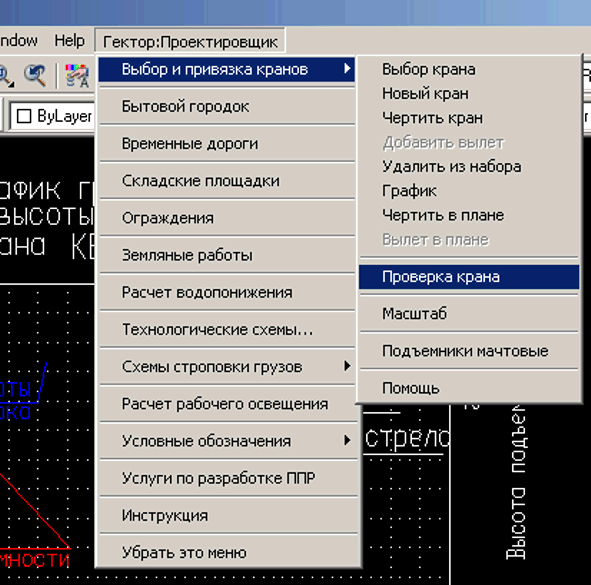Click arrow next to Выбор и привязка кранов
Image resolution: width=591 pixels, height=585 pixels.
347,69
